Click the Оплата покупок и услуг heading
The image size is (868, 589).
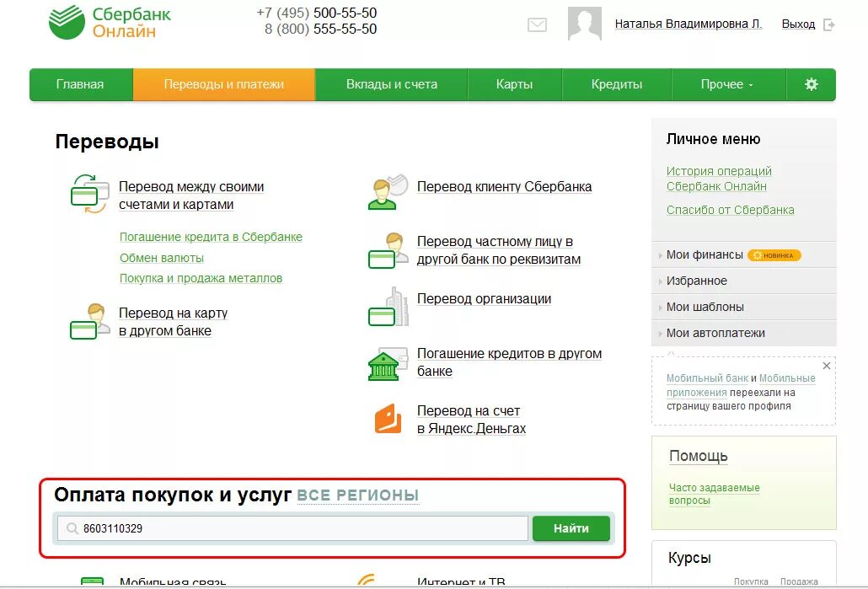(173, 495)
